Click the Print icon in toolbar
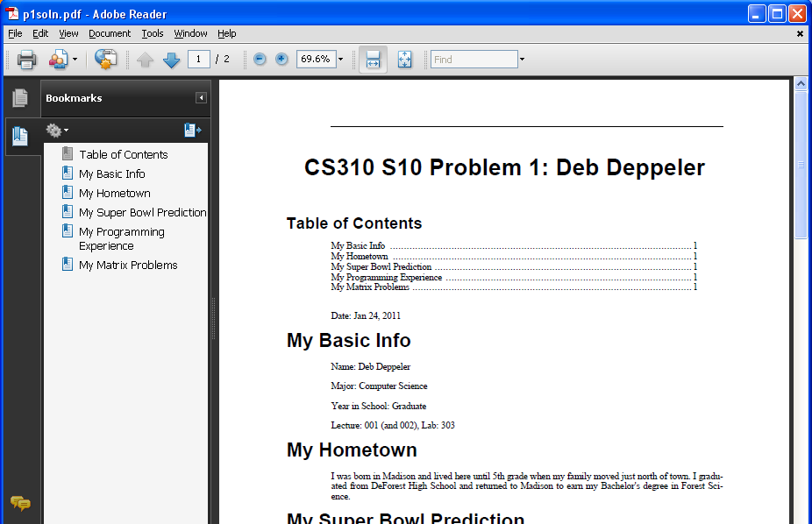Viewport: 812px width, 524px height. pyautogui.click(x=26, y=60)
